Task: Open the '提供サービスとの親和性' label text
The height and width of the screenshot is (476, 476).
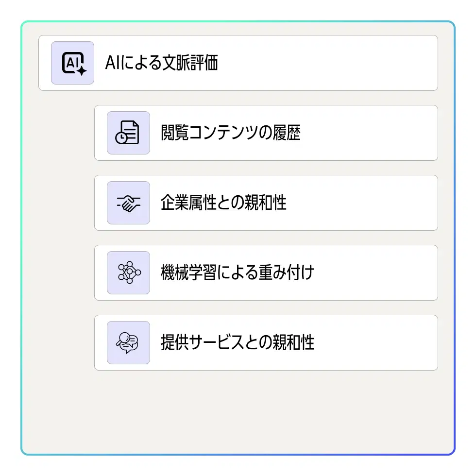Action: (238, 343)
